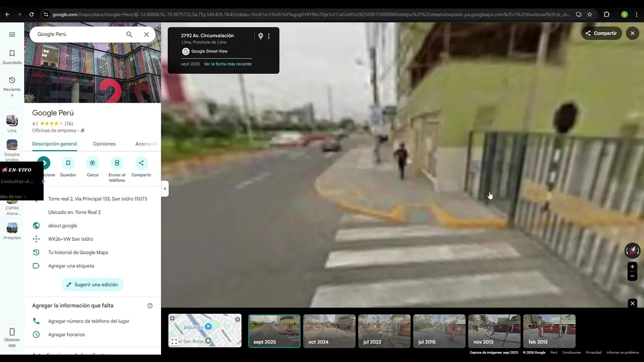Click the Guardar bookmark action icon

(x=68, y=163)
